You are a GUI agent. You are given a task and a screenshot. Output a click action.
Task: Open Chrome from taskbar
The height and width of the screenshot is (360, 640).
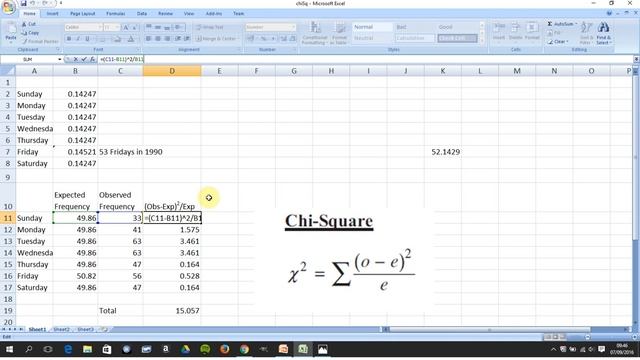tap(244, 349)
